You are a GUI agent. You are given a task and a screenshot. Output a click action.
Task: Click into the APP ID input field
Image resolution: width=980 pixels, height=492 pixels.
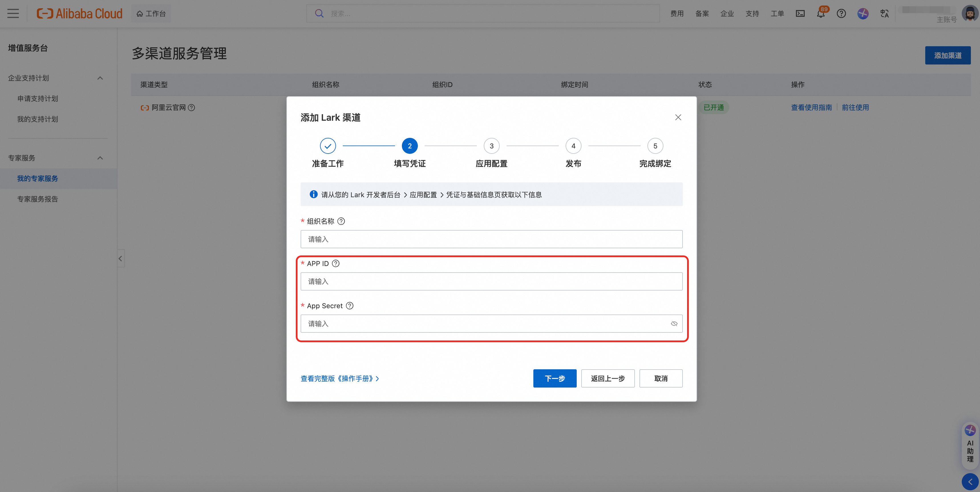click(x=491, y=281)
